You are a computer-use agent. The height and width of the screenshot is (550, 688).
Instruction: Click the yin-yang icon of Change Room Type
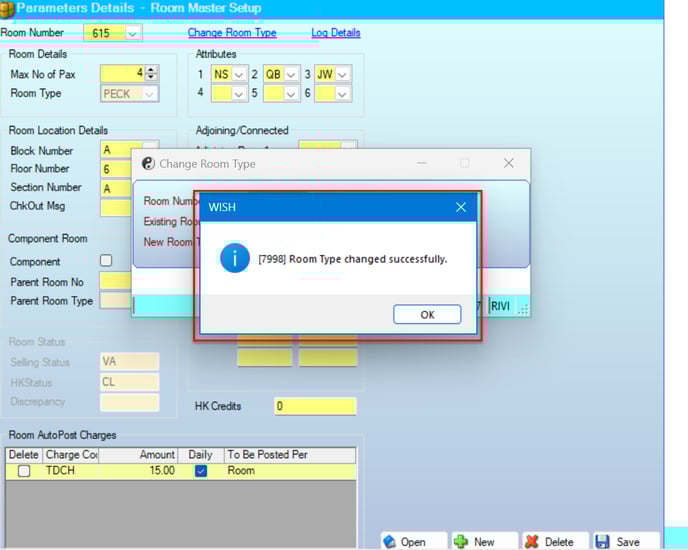tap(148, 163)
